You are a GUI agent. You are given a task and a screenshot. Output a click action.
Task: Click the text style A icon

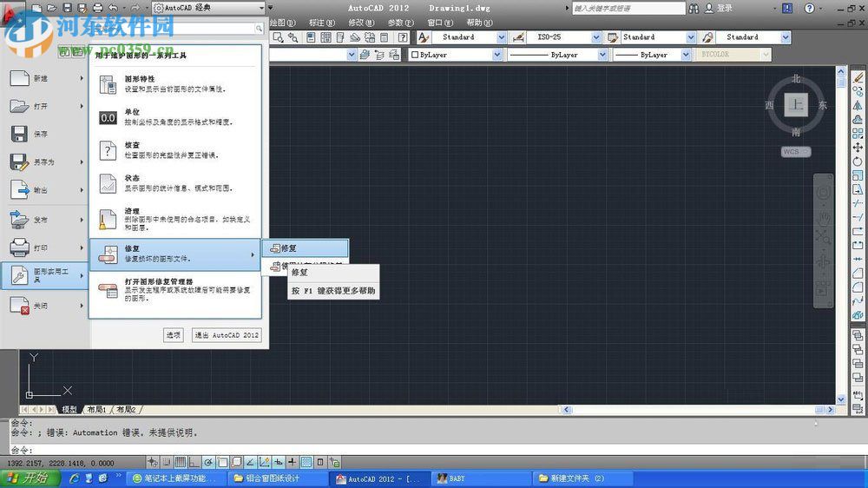424,37
